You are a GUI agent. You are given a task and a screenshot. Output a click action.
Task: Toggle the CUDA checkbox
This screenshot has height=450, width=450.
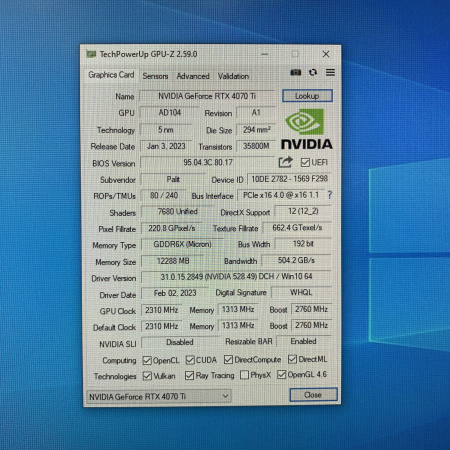click(x=190, y=360)
